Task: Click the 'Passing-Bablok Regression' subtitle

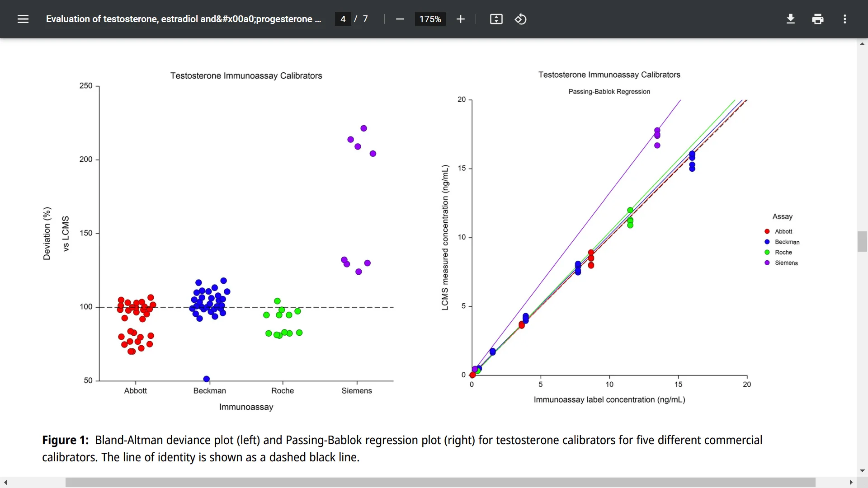Action: click(609, 92)
